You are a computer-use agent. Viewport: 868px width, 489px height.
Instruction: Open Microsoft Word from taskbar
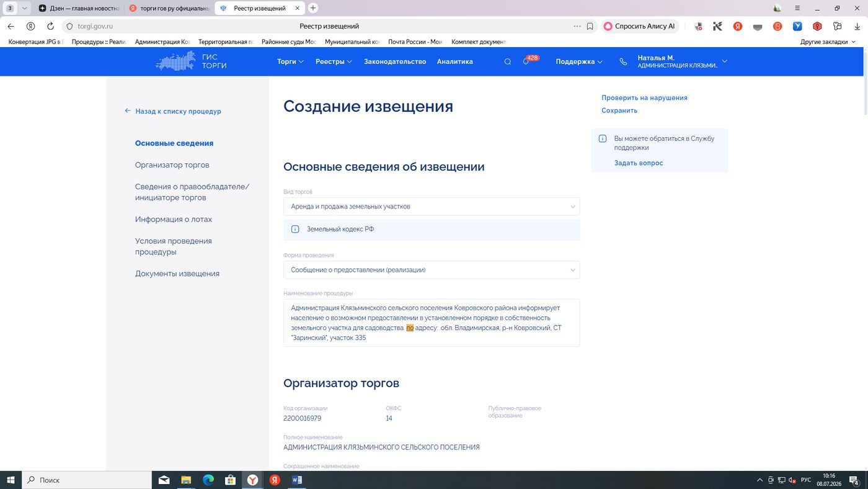point(296,480)
